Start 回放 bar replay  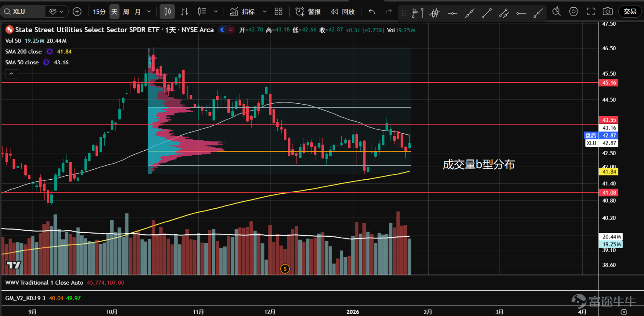(343, 12)
